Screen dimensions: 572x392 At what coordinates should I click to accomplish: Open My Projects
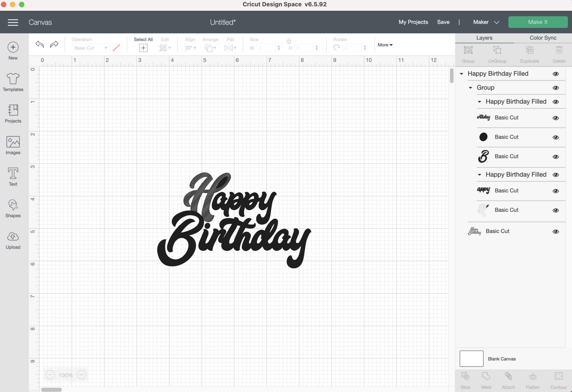[413, 22]
